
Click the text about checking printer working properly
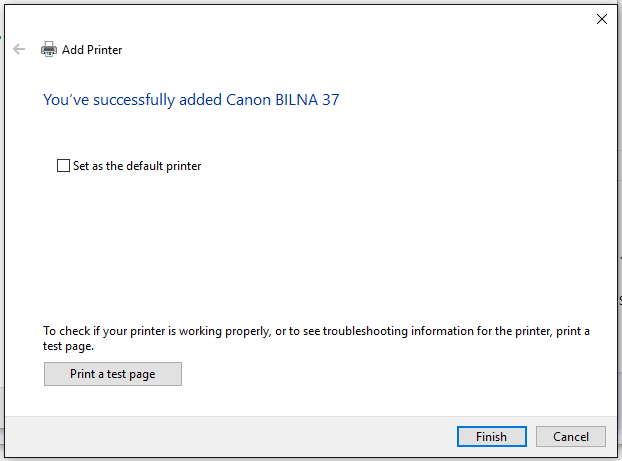pyautogui.click(x=316, y=338)
